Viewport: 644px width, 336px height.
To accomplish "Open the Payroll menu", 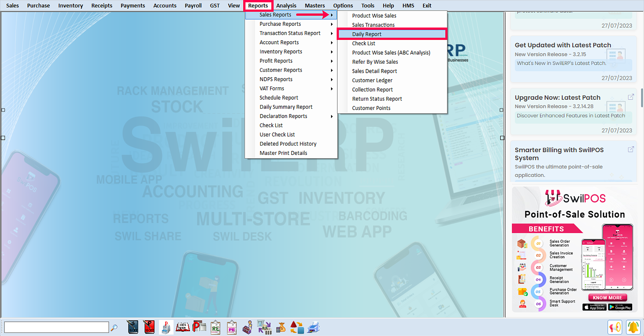I will pos(193,6).
